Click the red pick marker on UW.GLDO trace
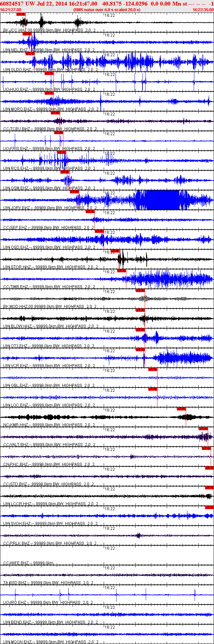Viewport: 214px width, 644px height. 30,54
